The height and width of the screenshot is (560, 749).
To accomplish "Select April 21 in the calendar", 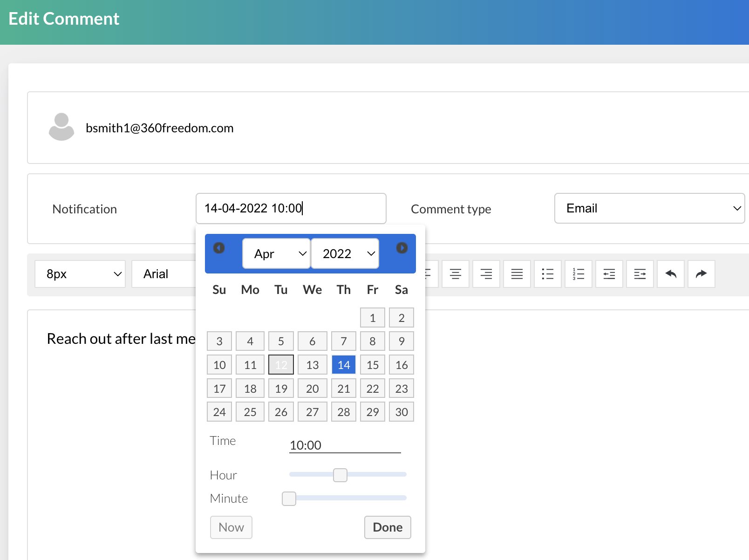I will coord(343,388).
